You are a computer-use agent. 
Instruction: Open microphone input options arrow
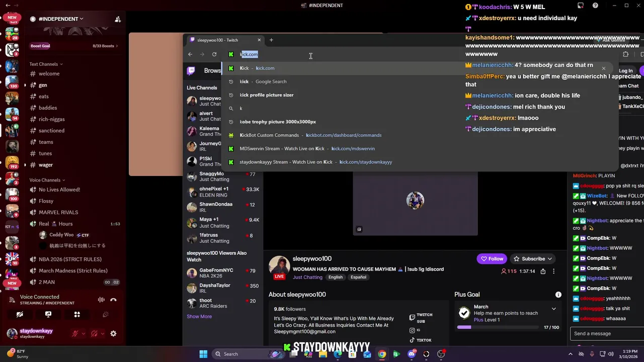pyautogui.click(x=84, y=333)
